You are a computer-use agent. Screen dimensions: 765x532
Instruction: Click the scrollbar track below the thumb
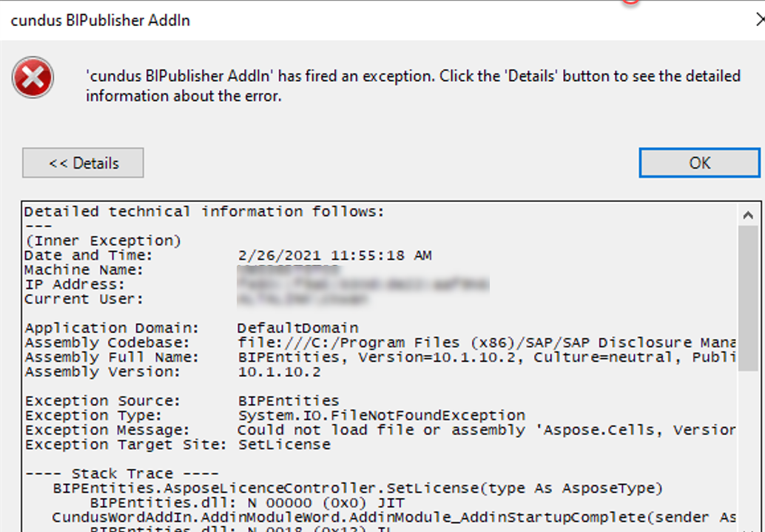pyautogui.click(x=748, y=449)
